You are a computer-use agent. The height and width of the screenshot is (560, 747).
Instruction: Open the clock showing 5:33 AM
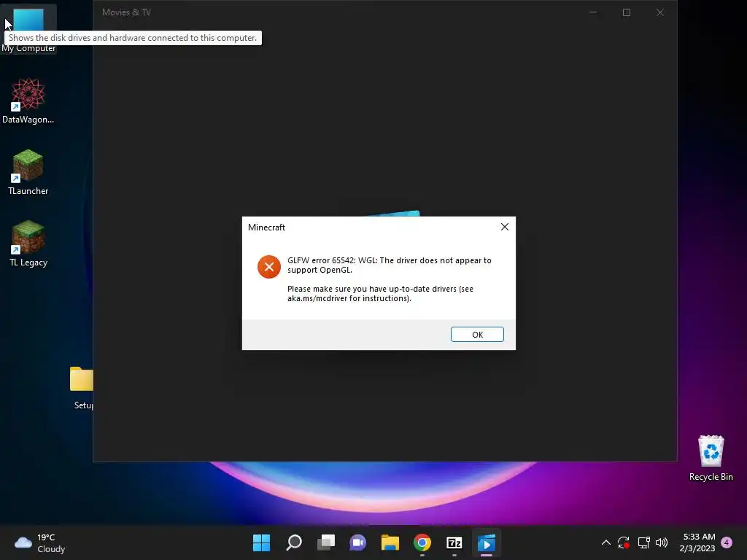[697, 542]
